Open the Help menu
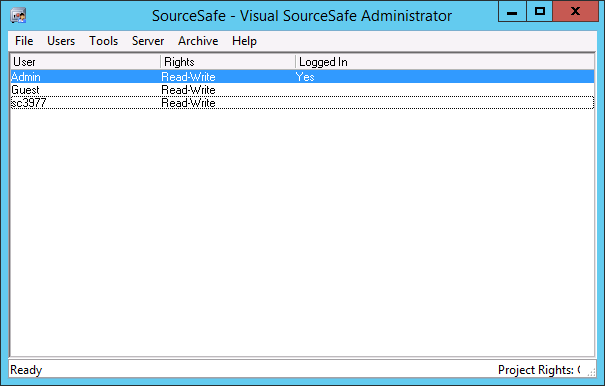This screenshot has width=605, height=386. point(244,41)
